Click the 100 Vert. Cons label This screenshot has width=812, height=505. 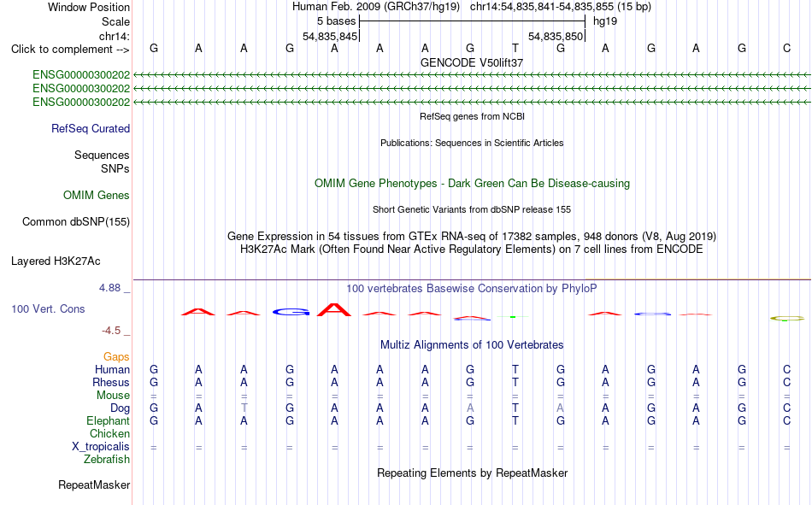(x=48, y=309)
